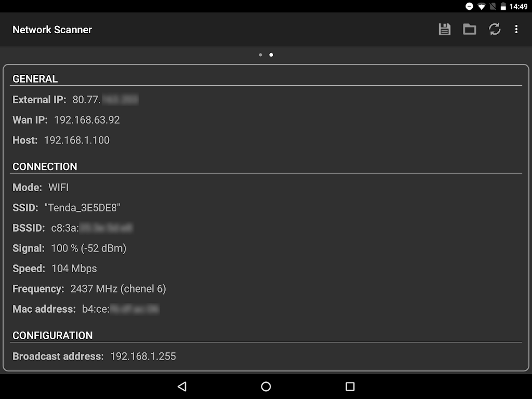Save scan results with the floppy disk icon

tap(444, 30)
